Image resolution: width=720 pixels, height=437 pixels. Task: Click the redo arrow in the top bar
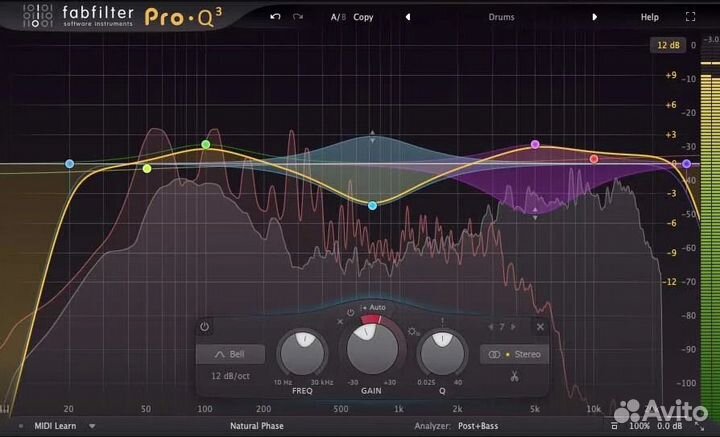pos(298,17)
